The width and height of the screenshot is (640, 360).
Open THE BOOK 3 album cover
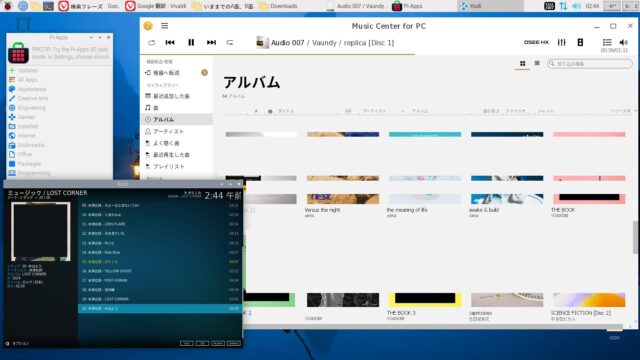coord(425,300)
